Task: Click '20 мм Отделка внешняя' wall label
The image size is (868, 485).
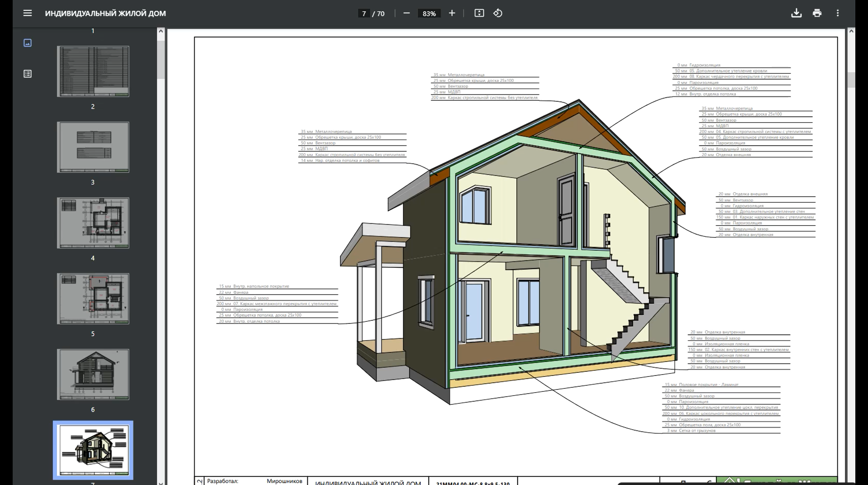Action: (x=743, y=194)
